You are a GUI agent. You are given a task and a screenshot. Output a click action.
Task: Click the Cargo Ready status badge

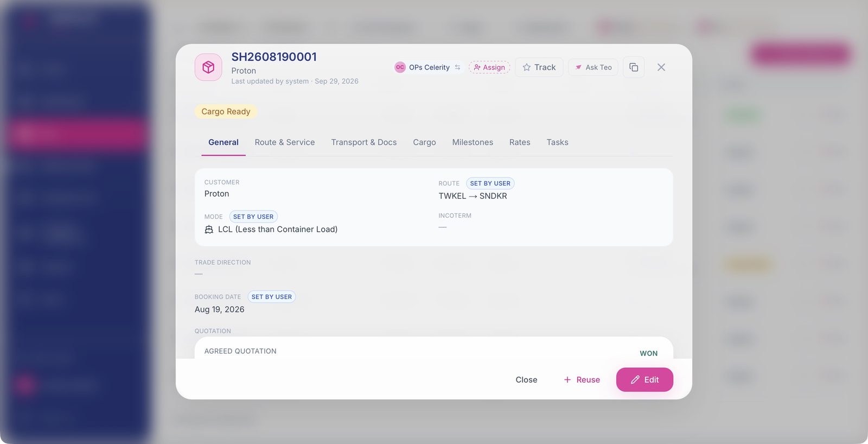pyautogui.click(x=226, y=111)
